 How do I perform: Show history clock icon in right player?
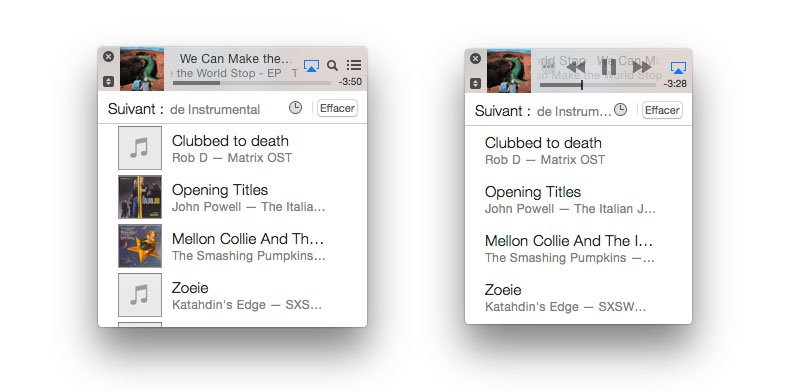(x=620, y=110)
